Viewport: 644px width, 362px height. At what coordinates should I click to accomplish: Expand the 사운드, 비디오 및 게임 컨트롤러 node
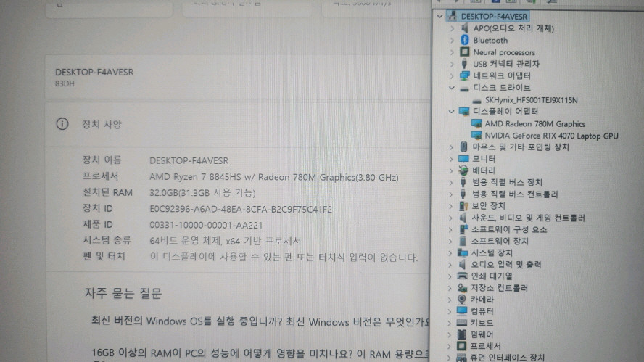pyautogui.click(x=450, y=218)
